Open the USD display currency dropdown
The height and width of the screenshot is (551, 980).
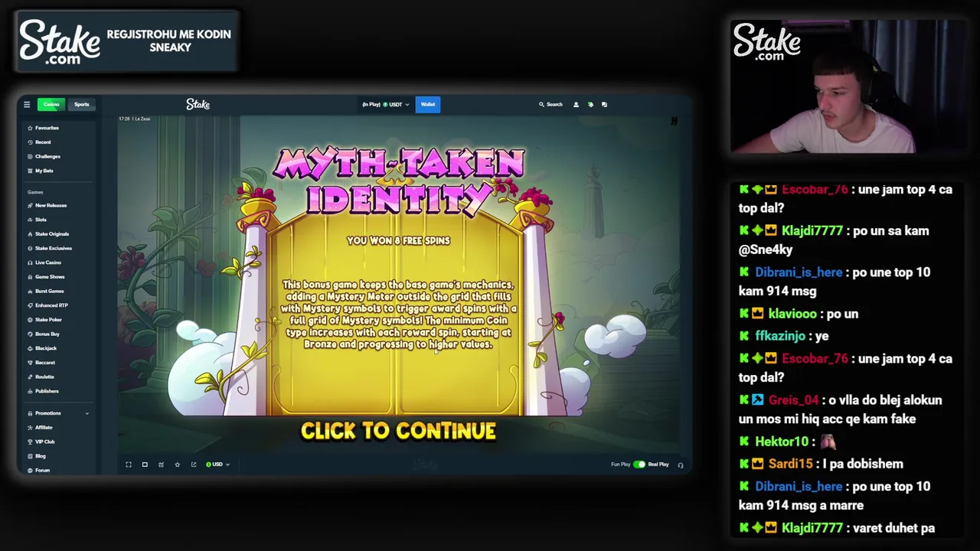[x=217, y=465]
